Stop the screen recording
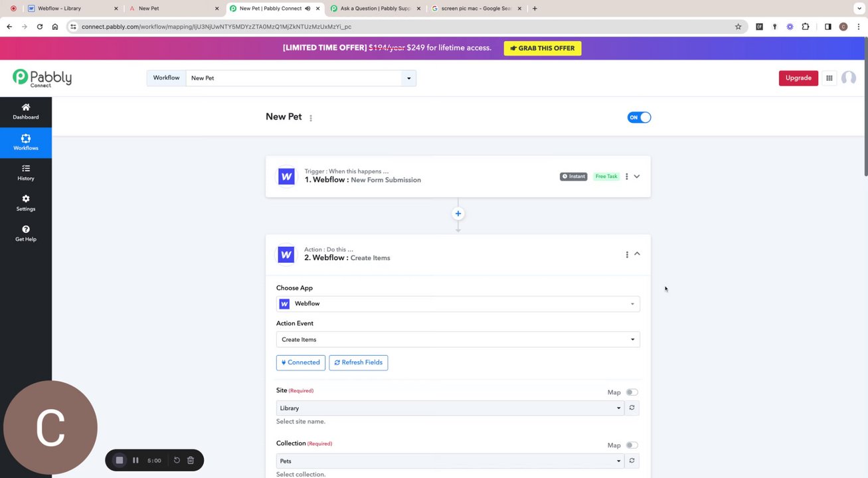Screen dimensions: 868x478 point(120,460)
